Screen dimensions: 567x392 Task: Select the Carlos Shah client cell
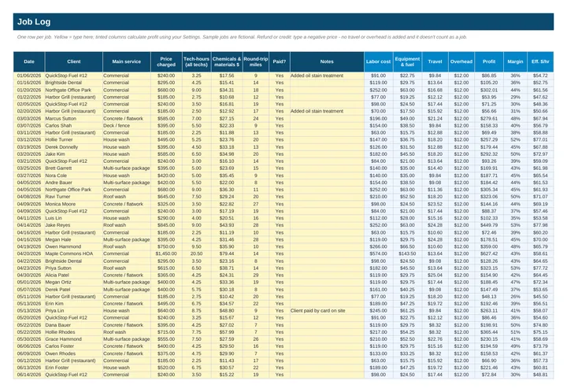[x=74, y=125]
